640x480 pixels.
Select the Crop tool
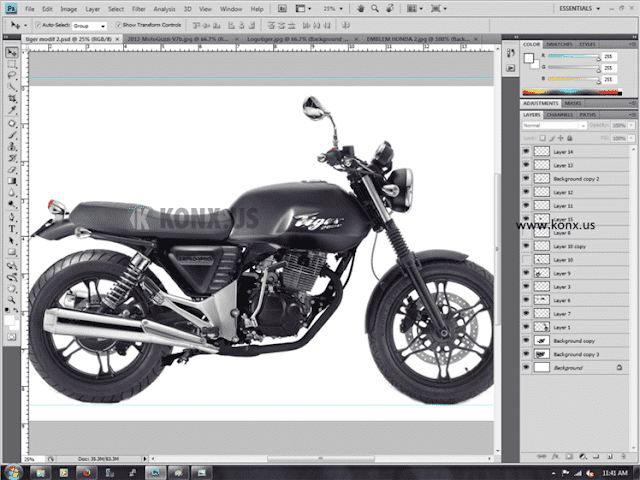pos(12,98)
